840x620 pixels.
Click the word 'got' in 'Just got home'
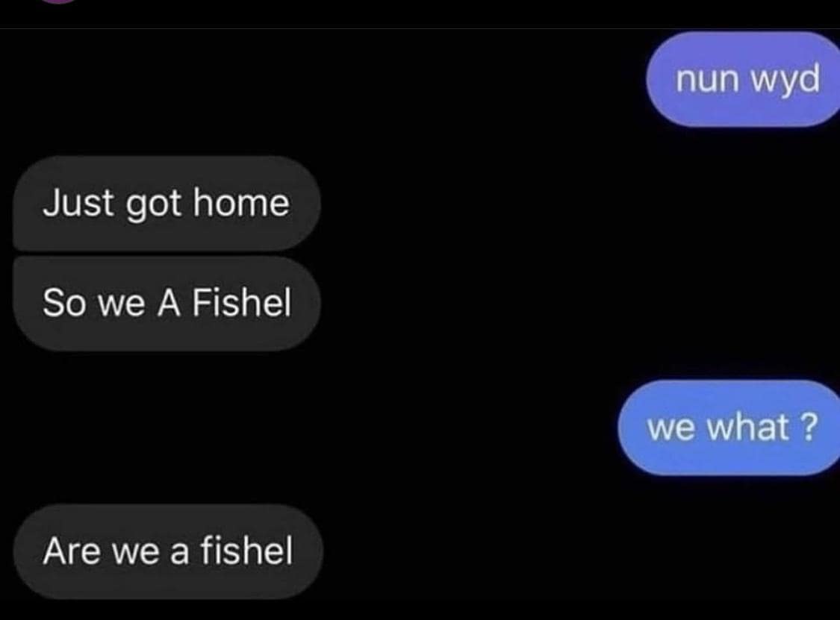153,204
